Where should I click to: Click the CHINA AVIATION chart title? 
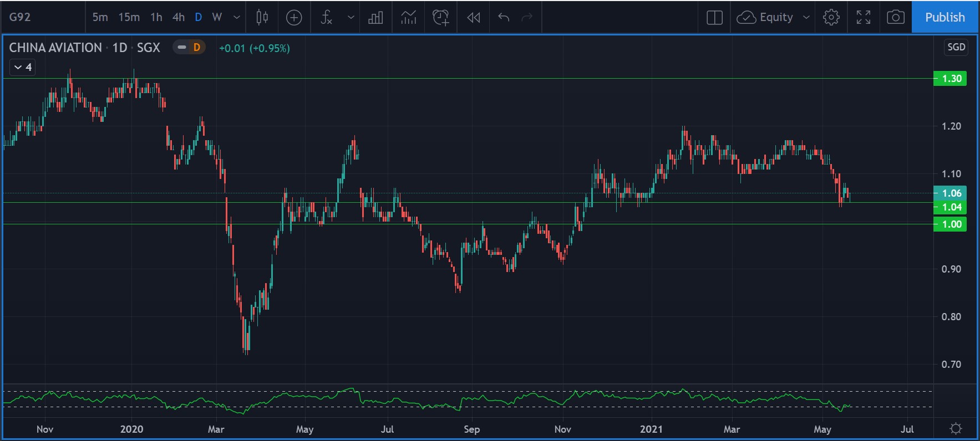[x=55, y=48]
